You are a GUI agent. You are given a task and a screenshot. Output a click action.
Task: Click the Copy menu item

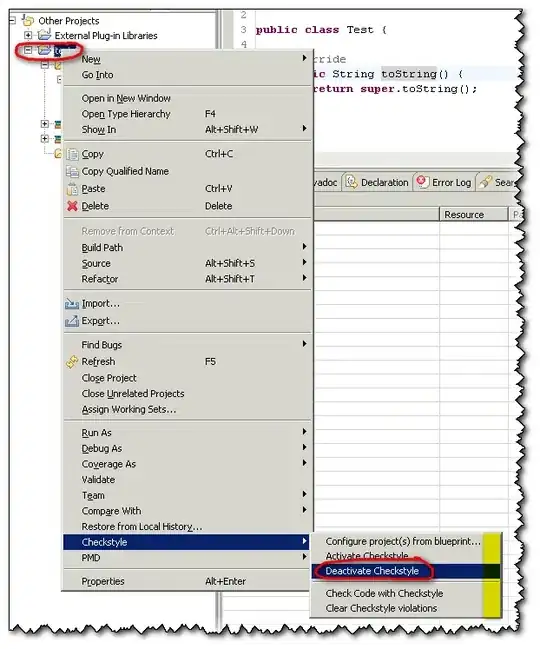pyautogui.click(x=187, y=154)
